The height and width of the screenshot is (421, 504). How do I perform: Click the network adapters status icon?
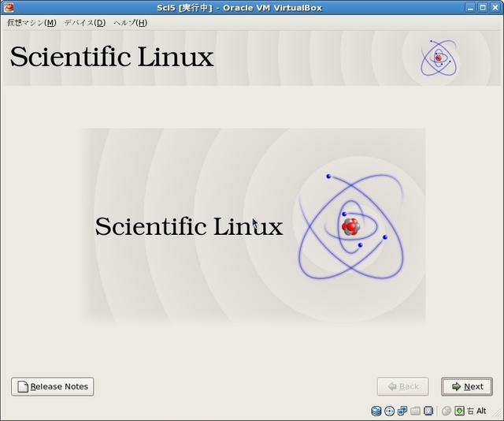point(402,411)
